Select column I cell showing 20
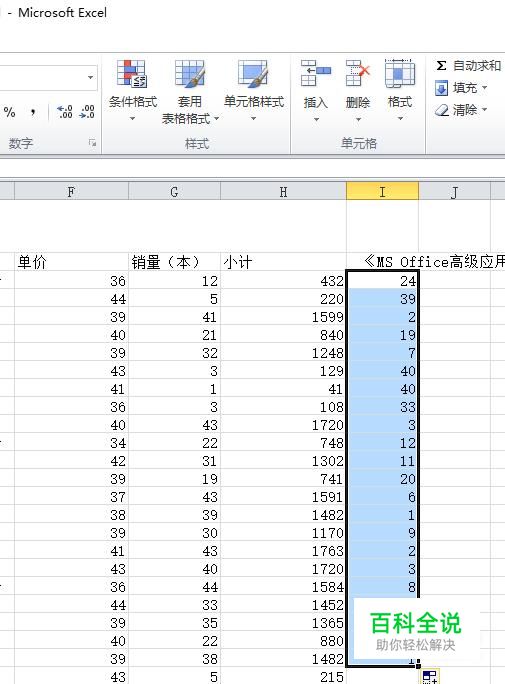505x684 pixels. (382, 479)
